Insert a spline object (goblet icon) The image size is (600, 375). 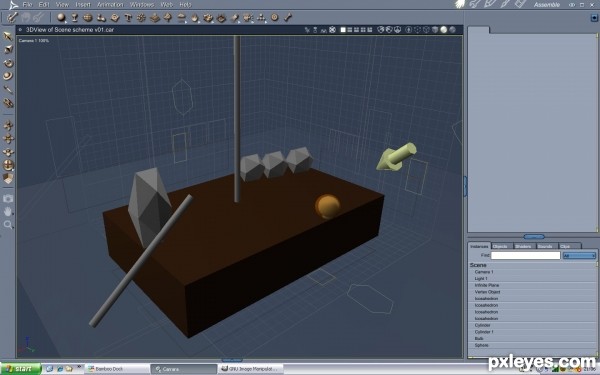tap(75, 18)
